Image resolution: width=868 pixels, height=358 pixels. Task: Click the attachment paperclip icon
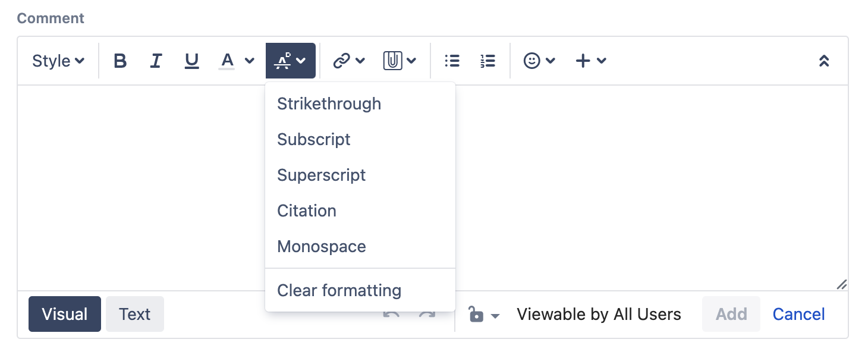(x=393, y=61)
